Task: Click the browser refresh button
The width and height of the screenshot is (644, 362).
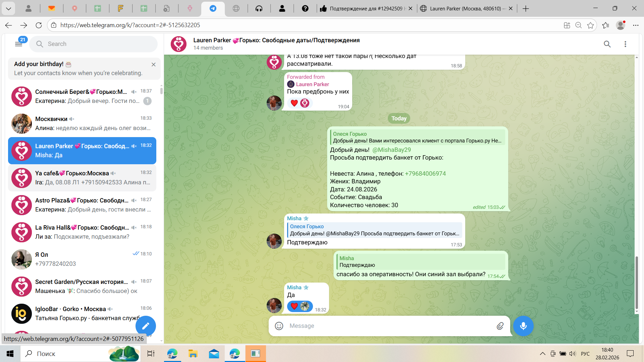Action: (x=39, y=25)
